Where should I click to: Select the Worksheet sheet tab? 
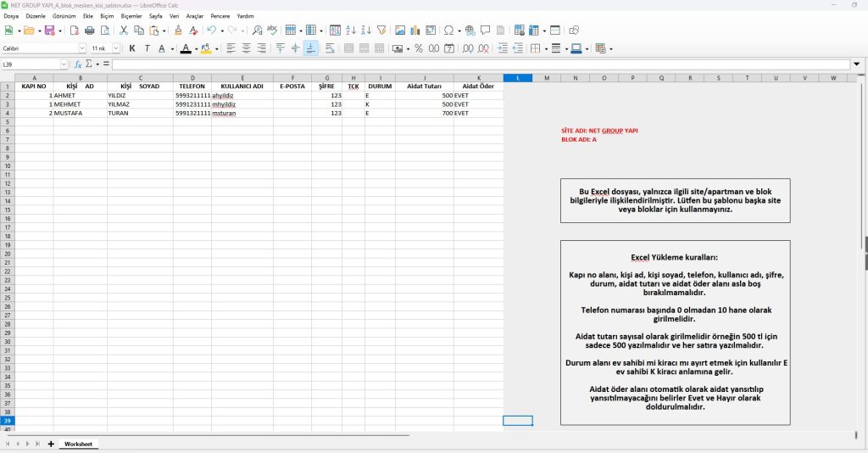(x=78, y=444)
